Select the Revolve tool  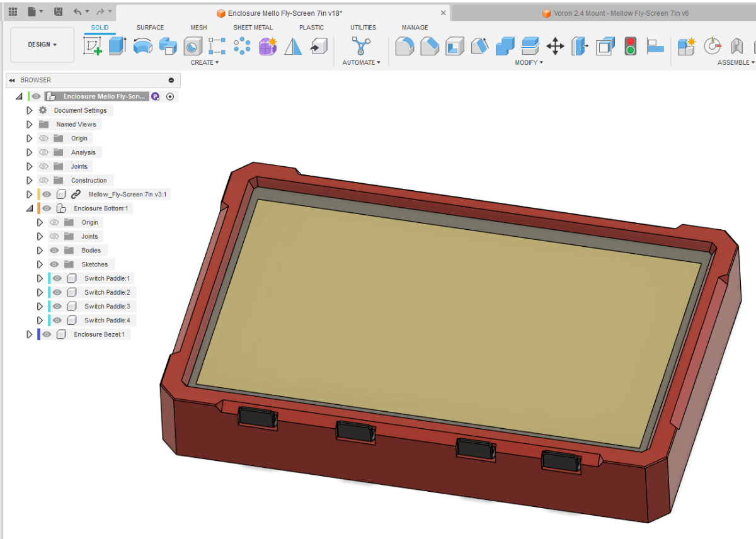coord(143,45)
